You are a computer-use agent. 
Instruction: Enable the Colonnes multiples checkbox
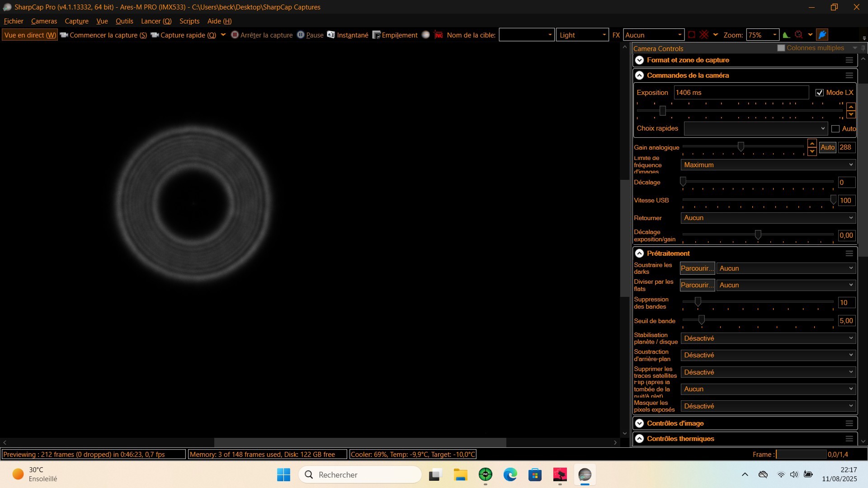[x=781, y=48]
